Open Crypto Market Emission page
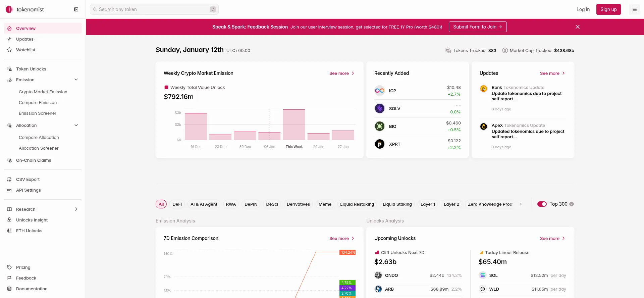 point(43,92)
